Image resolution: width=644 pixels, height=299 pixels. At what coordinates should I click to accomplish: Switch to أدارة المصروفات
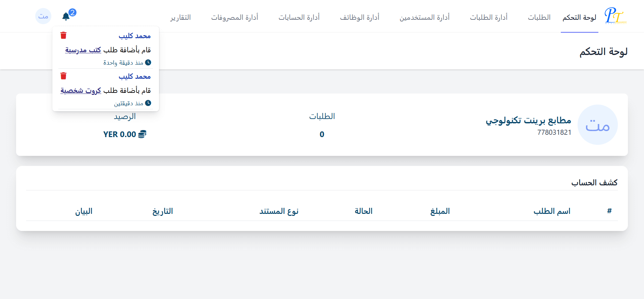pos(234,17)
